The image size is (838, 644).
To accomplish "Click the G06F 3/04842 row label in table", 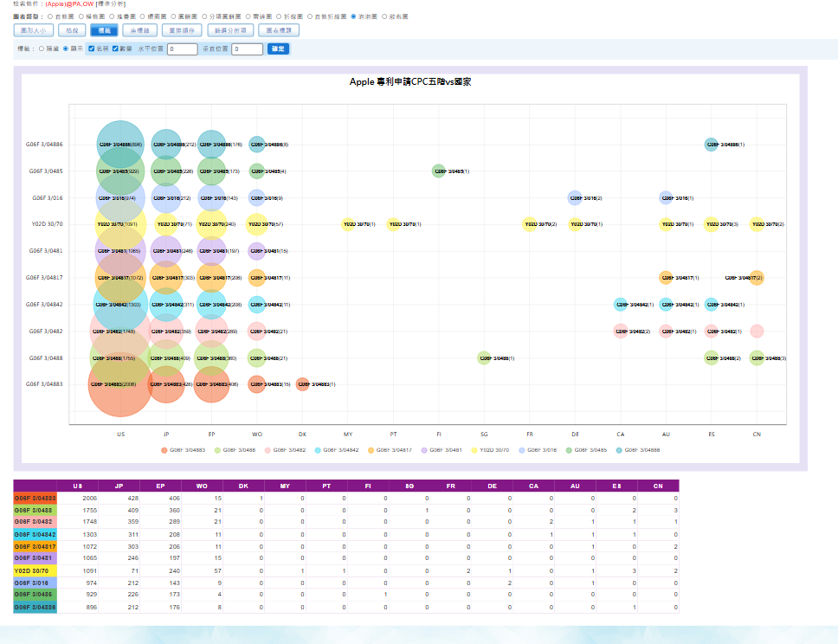I will click(x=35, y=534).
